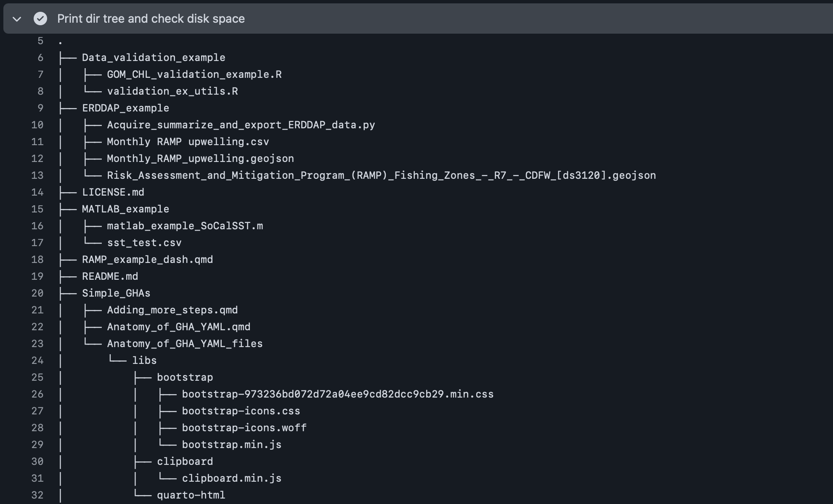Click Acquire_summarize_and_export_ERDDAP_data.py line
Image resolution: width=833 pixels, height=504 pixels.
tap(241, 125)
